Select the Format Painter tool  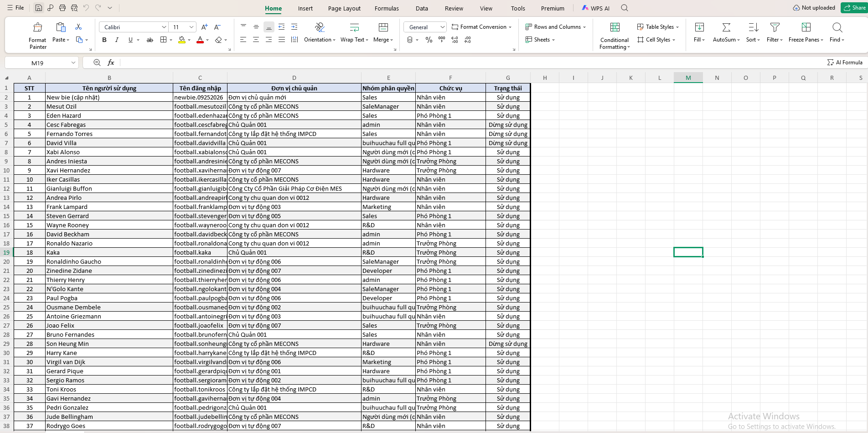coord(38,36)
